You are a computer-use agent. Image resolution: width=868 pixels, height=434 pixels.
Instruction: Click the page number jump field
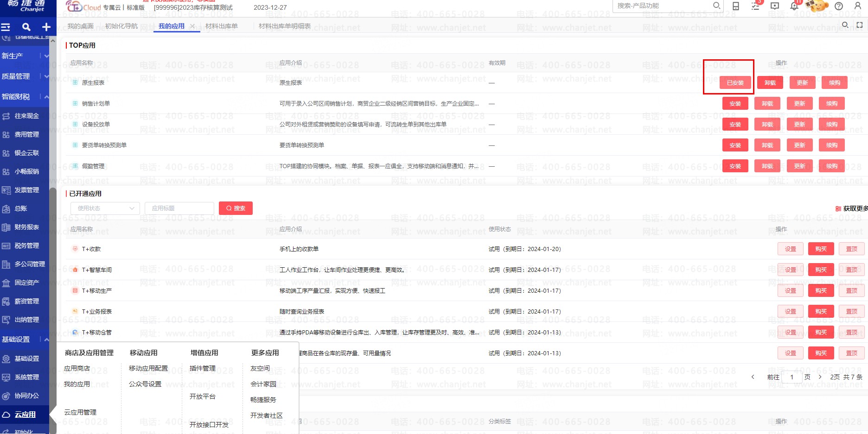792,377
